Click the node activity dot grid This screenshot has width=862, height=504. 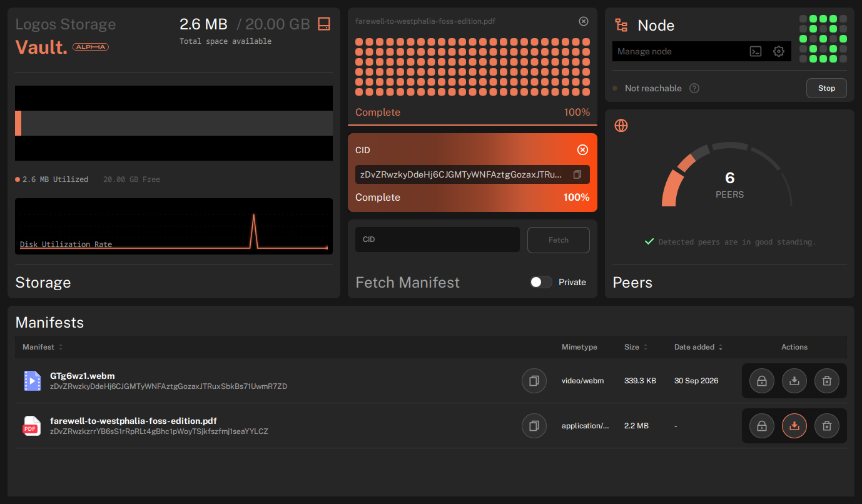coord(823,39)
